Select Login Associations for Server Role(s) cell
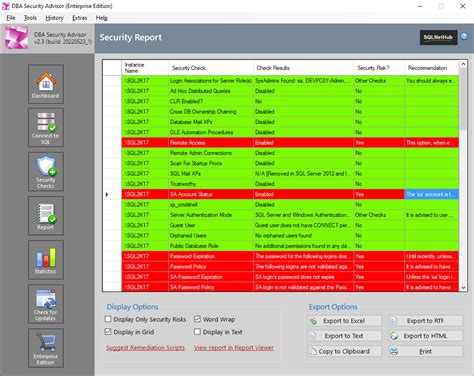The height and width of the screenshot is (376, 474). (x=211, y=81)
